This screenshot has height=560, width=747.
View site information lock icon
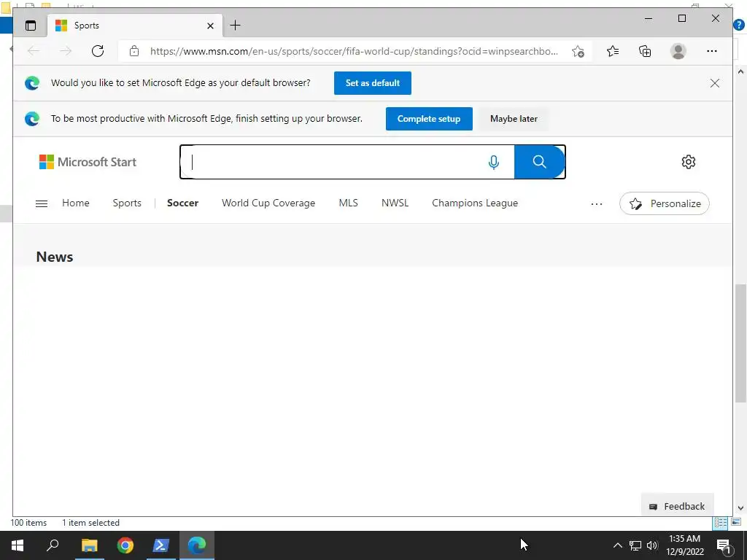point(134,51)
